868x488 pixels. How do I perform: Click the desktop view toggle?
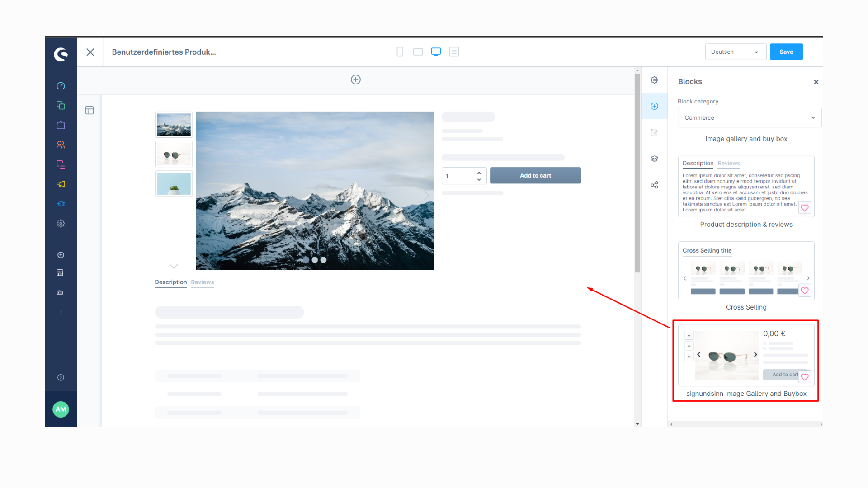[x=436, y=52]
